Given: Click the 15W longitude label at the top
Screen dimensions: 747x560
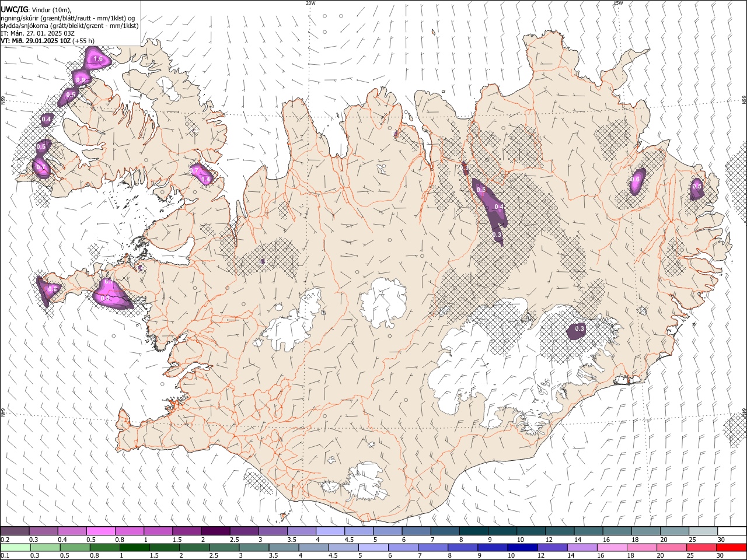Looking at the screenshot, I should 618,3.
